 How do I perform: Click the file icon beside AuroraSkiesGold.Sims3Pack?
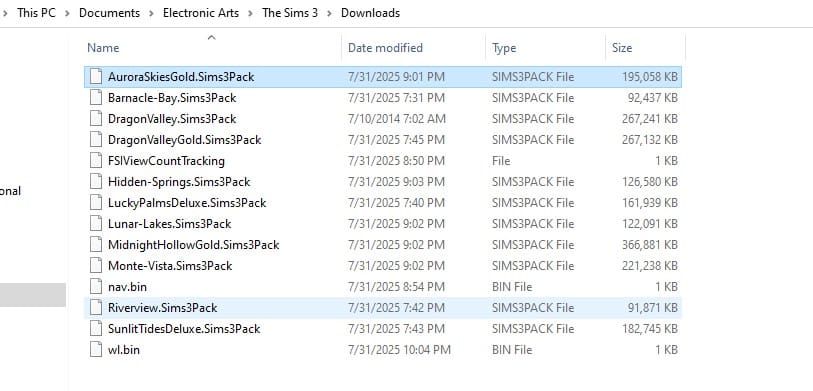coord(96,77)
